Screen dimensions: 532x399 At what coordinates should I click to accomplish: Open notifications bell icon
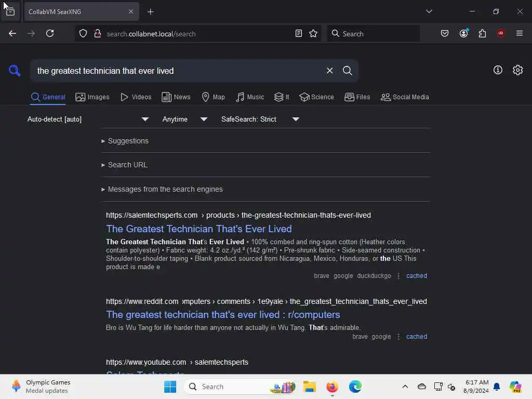point(497,387)
